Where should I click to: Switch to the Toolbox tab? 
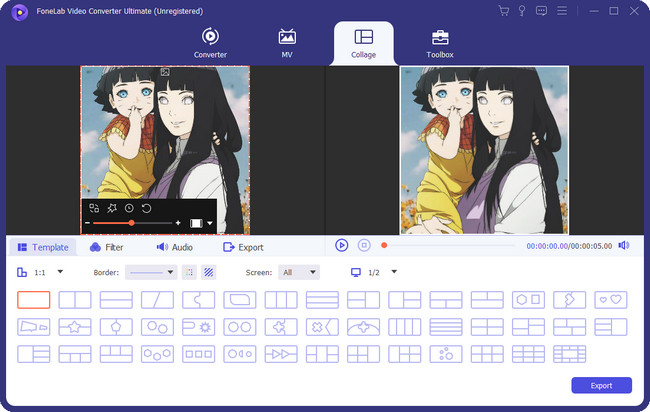point(440,43)
